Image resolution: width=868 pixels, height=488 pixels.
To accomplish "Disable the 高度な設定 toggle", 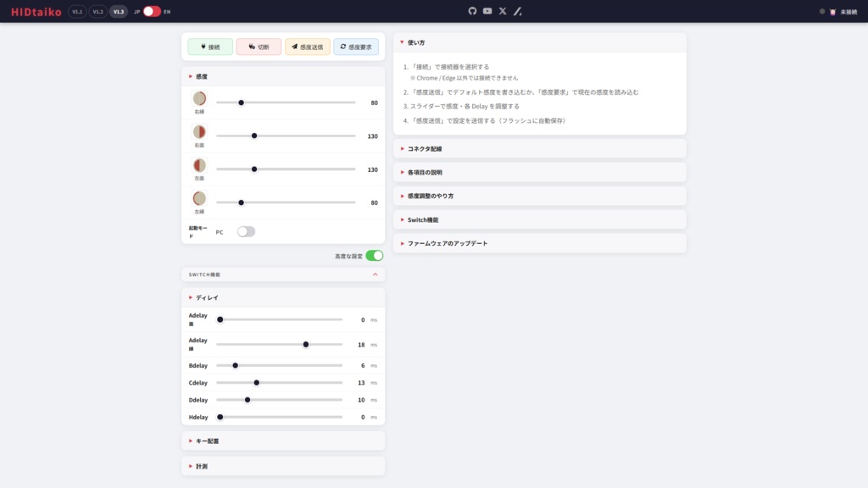I will pyautogui.click(x=374, y=256).
